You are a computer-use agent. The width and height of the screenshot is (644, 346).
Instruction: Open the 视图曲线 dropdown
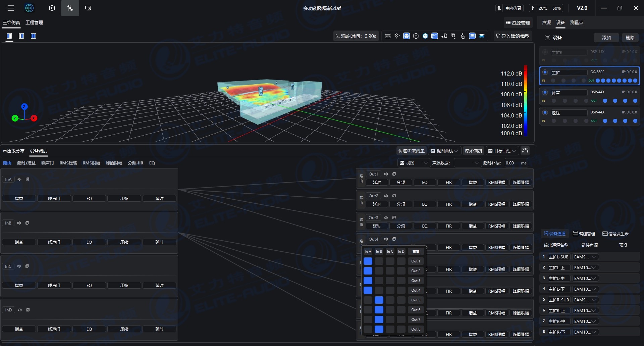(444, 151)
